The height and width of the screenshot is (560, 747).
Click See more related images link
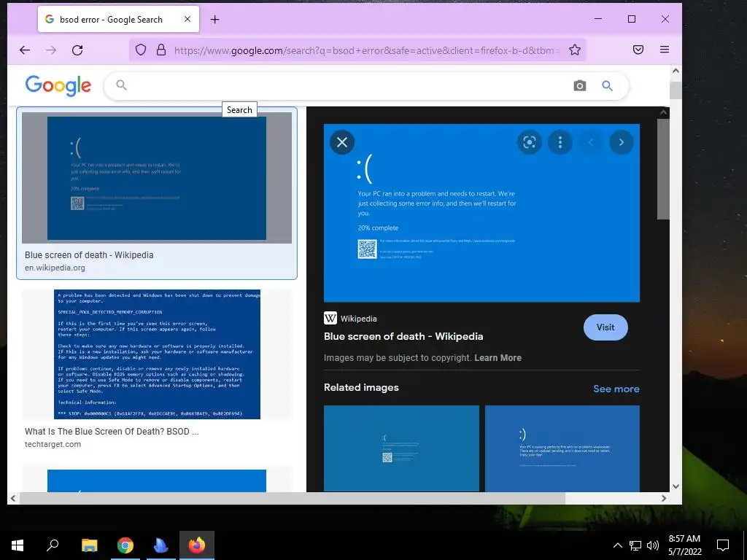click(616, 389)
